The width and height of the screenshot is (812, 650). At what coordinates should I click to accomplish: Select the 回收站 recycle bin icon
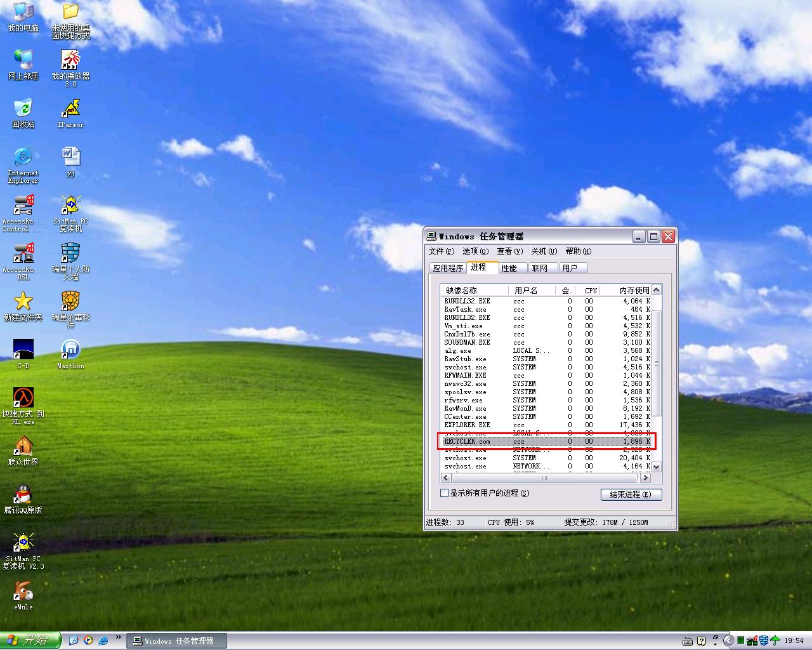[23, 109]
